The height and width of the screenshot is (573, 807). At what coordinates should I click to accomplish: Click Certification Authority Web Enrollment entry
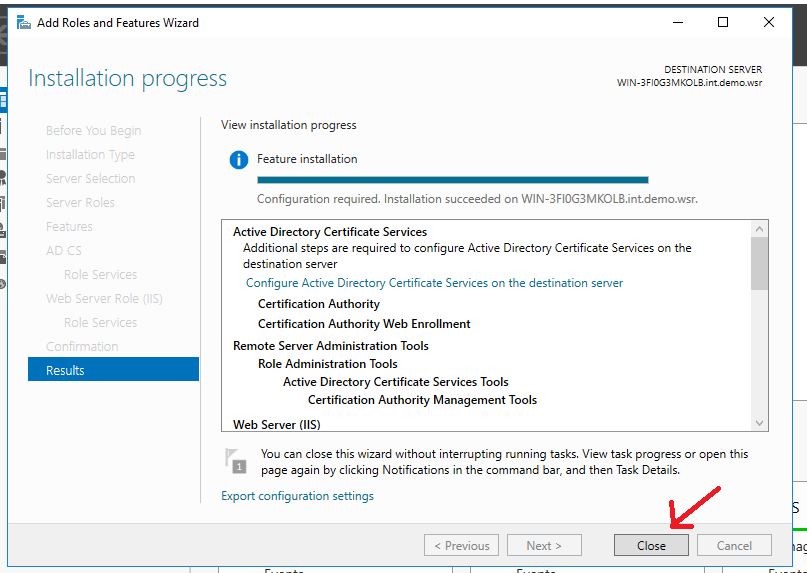pyautogui.click(x=364, y=324)
